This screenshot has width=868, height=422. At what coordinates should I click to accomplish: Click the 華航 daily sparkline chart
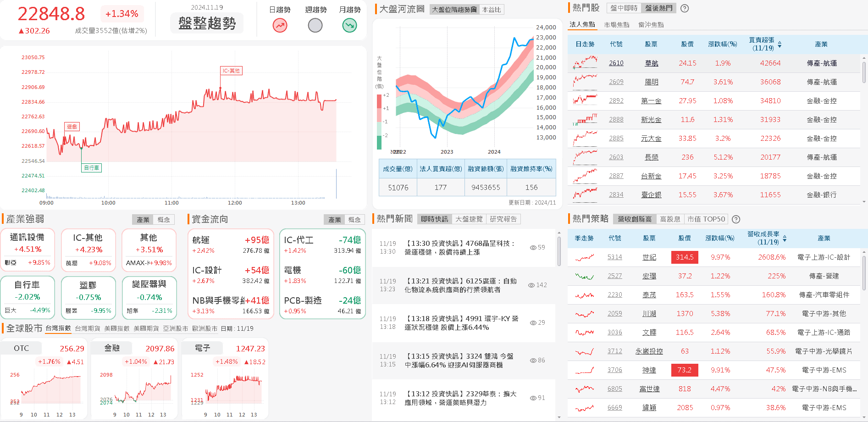click(585, 63)
